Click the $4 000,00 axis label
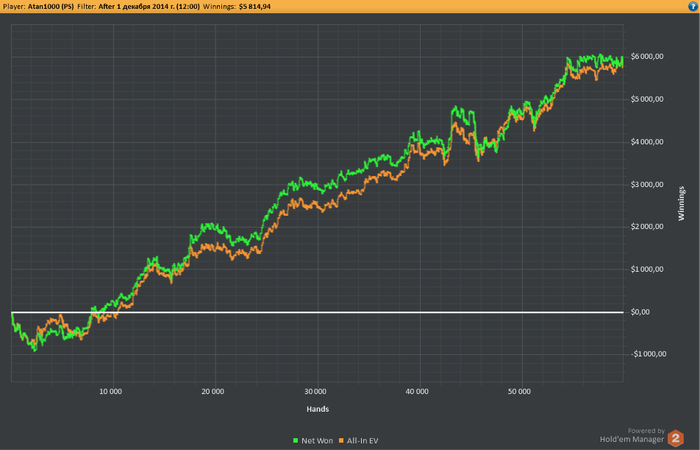700x450 pixels. coord(647,142)
